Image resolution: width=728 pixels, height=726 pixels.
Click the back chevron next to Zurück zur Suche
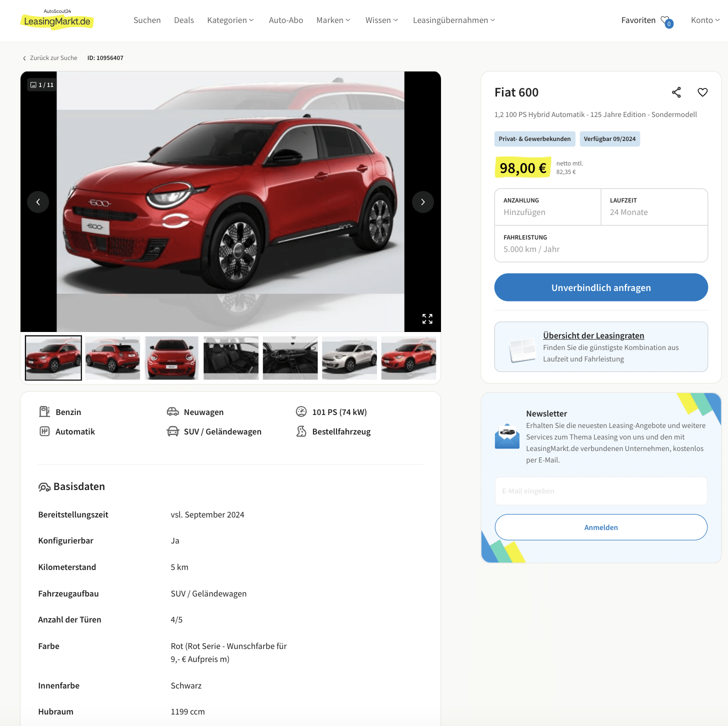[24, 58]
